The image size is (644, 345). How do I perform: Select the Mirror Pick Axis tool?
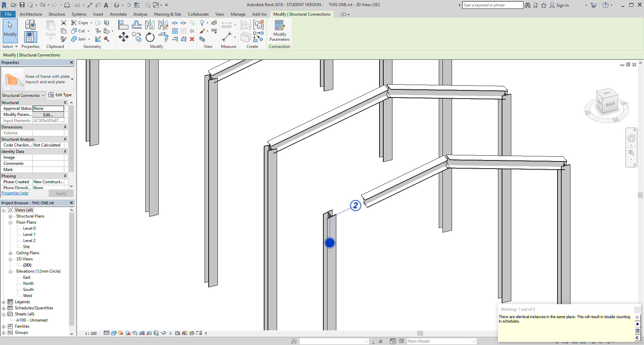[150, 24]
